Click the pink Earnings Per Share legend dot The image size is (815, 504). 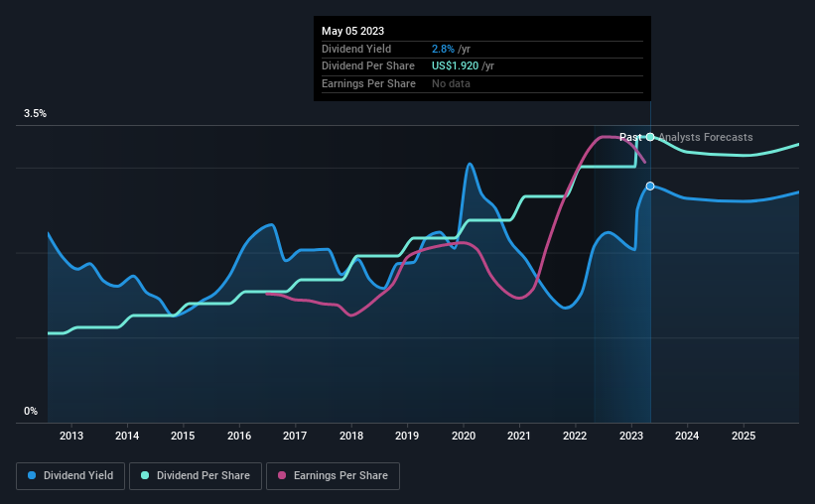coord(282,475)
